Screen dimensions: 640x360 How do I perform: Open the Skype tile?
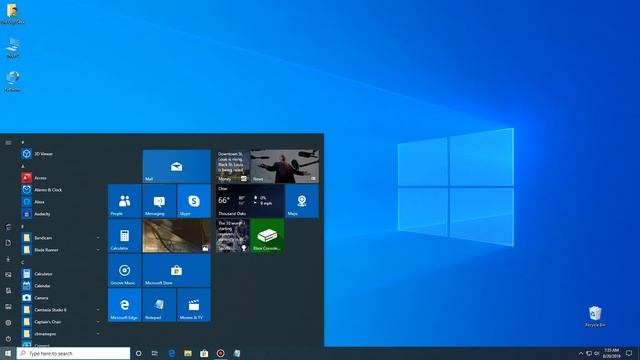point(194,201)
